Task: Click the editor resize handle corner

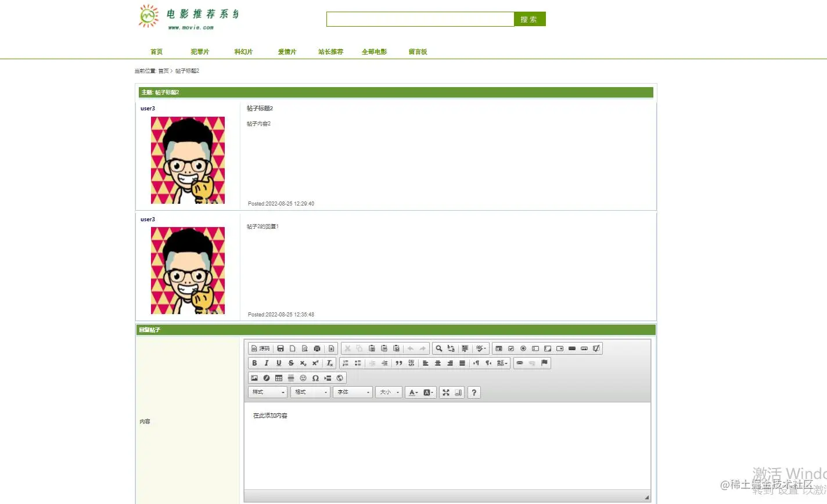Action: (x=646, y=497)
